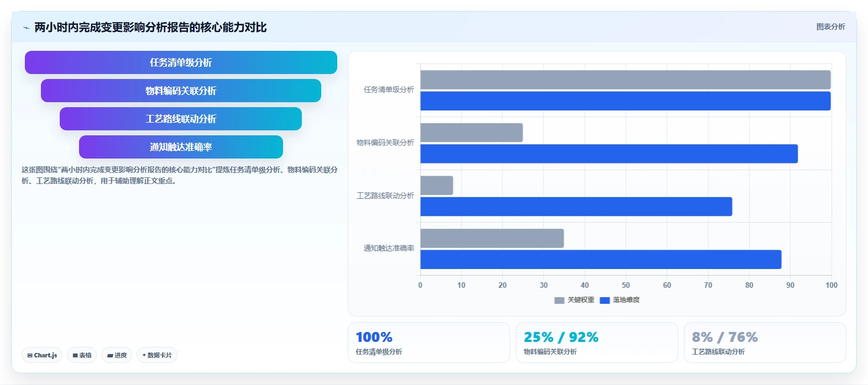The image size is (868, 385).
Task: Click the blue 落地难度 legend swatch
Action: (605, 300)
